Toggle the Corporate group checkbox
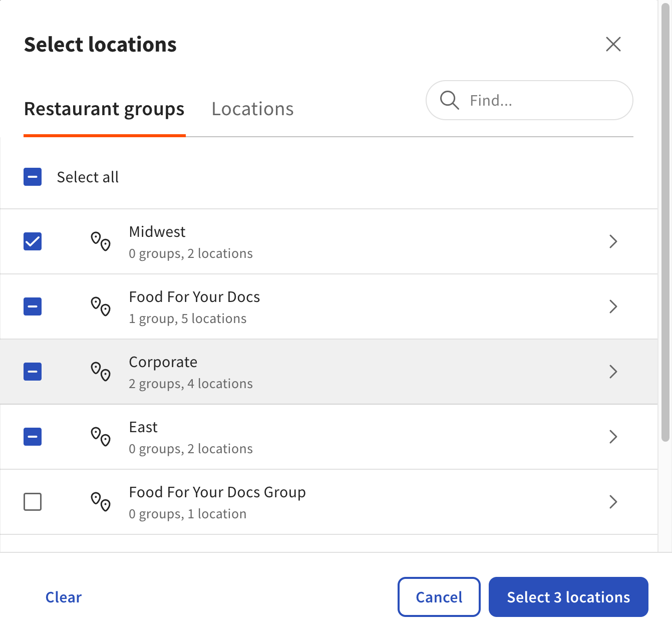Image resolution: width=672 pixels, height=641 pixels. coord(33,372)
